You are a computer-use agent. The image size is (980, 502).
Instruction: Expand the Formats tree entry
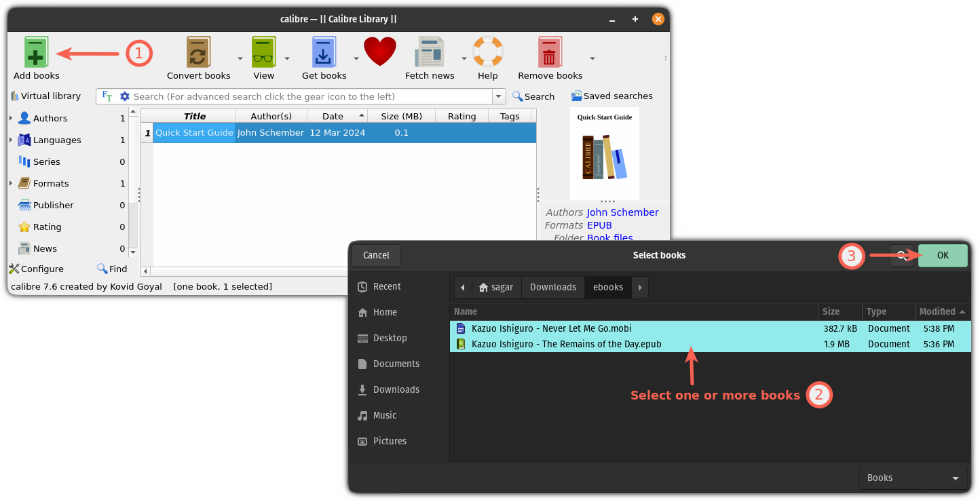[x=10, y=183]
